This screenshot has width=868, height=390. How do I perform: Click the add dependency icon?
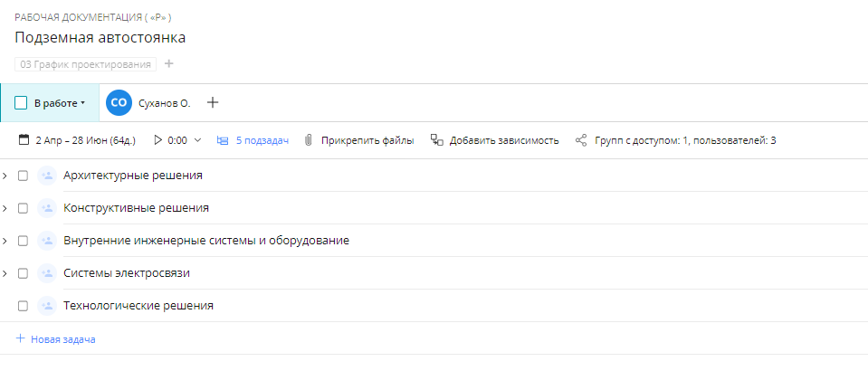tap(436, 140)
